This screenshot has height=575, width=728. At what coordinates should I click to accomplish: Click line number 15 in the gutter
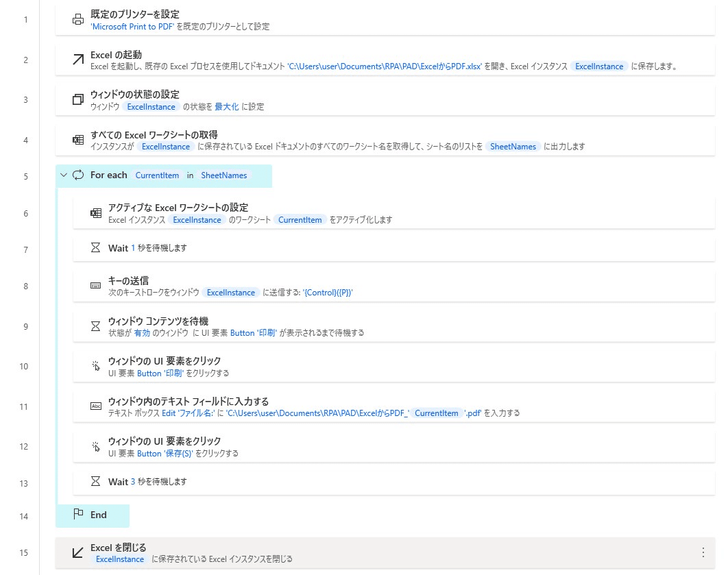point(24,552)
